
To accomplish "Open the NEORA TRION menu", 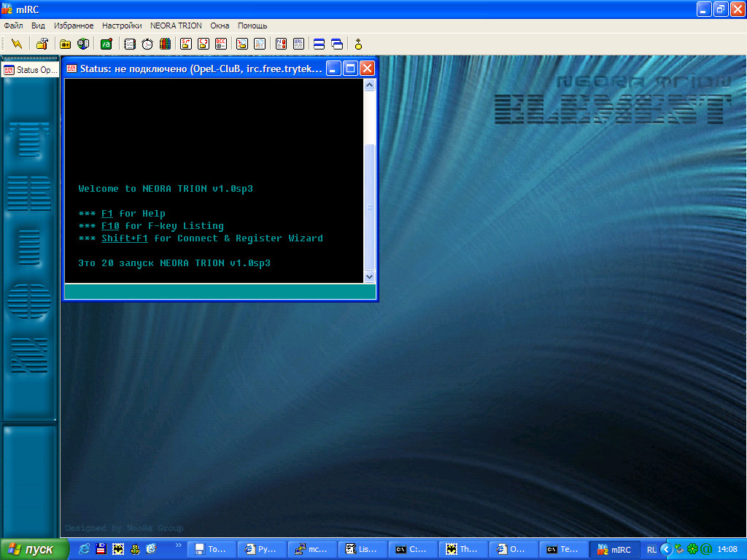I will click(x=176, y=26).
